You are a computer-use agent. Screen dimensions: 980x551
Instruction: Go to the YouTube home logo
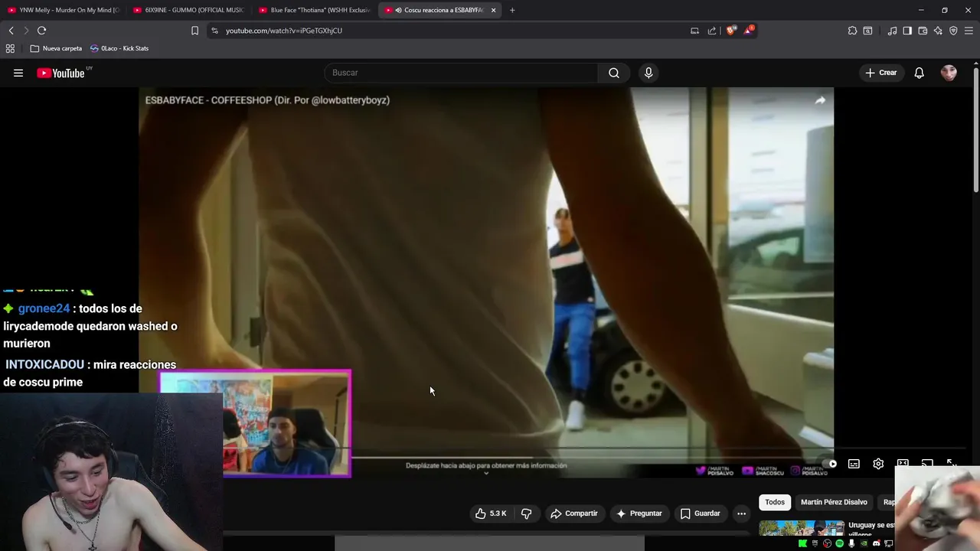coord(60,73)
